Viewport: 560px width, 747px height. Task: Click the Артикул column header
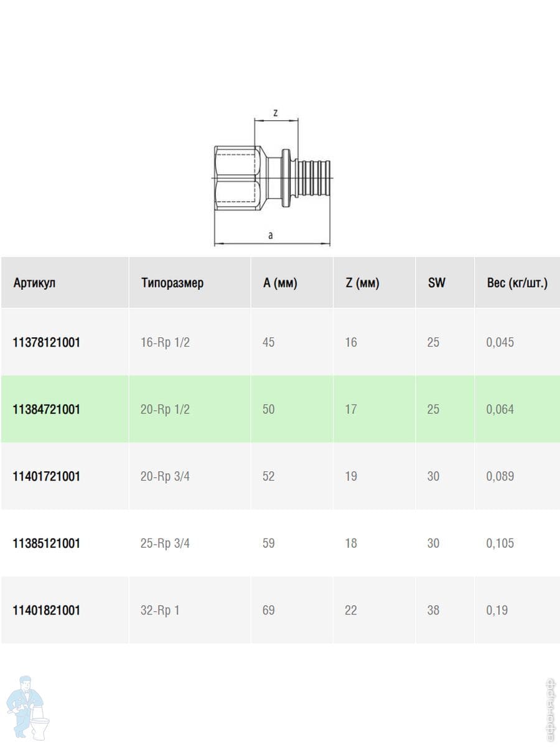tap(34, 283)
